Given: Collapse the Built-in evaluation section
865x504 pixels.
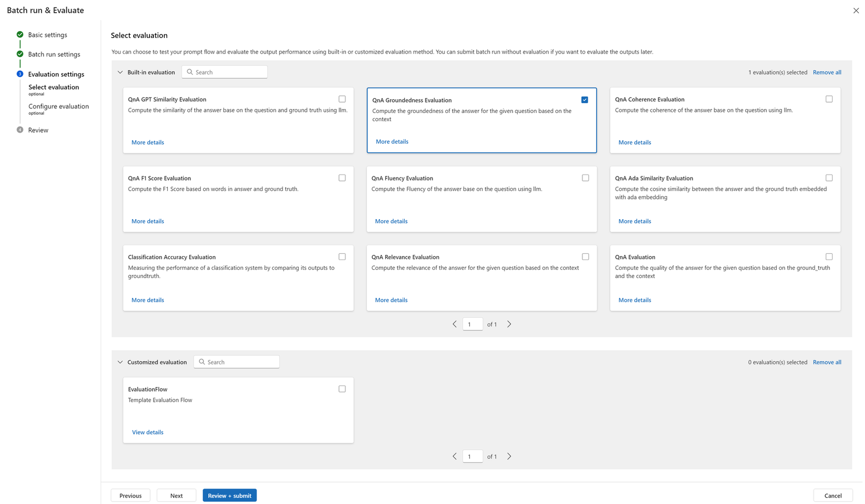Looking at the screenshot, I should (x=120, y=72).
